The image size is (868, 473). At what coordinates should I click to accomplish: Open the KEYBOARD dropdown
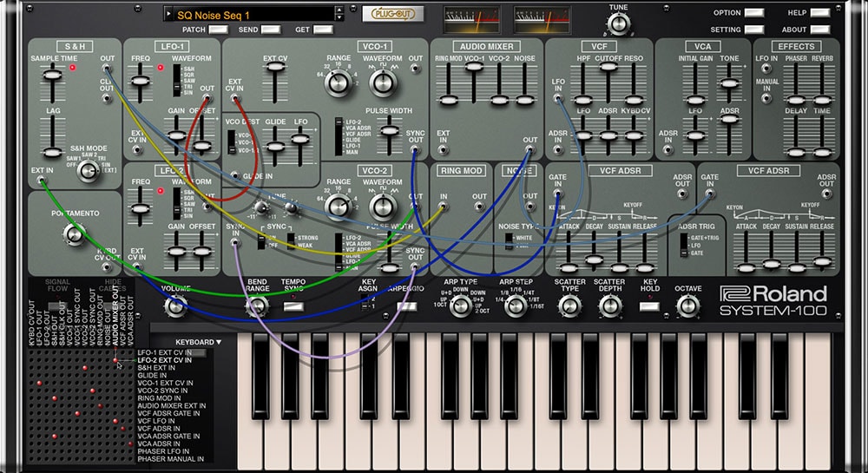pyautogui.click(x=198, y=342)
